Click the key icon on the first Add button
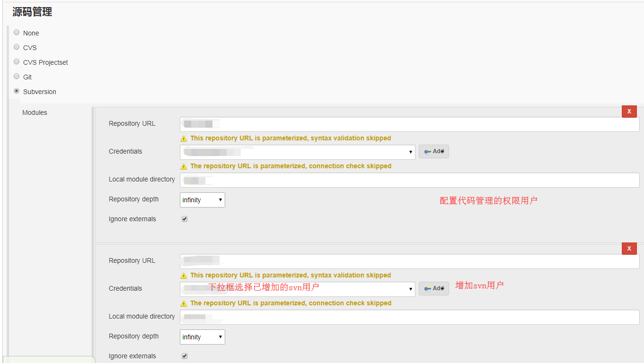The width and height of the screenshot is (644, 363). pyautogui.click(x=427, y=151)
